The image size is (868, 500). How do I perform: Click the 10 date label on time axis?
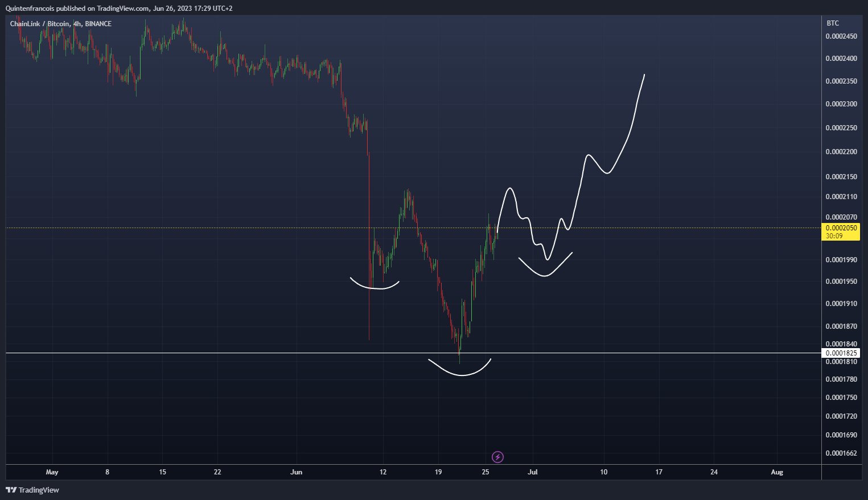(x=604, y=472)
